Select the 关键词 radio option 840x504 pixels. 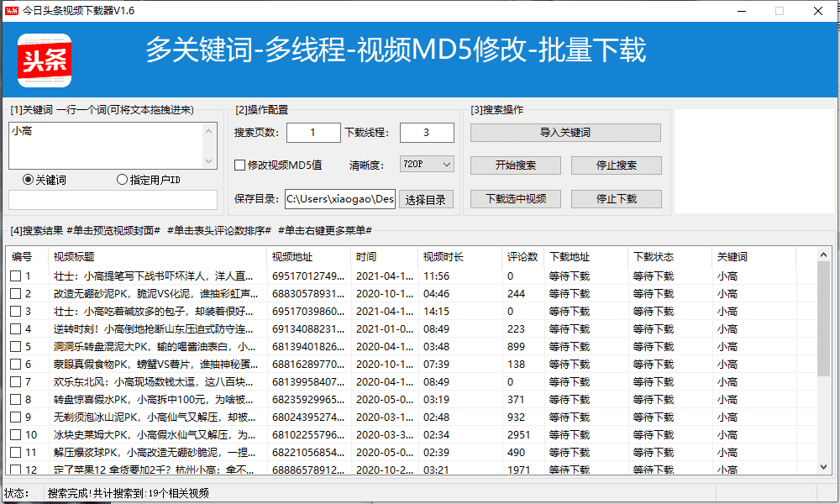click(x=27, y=179)
